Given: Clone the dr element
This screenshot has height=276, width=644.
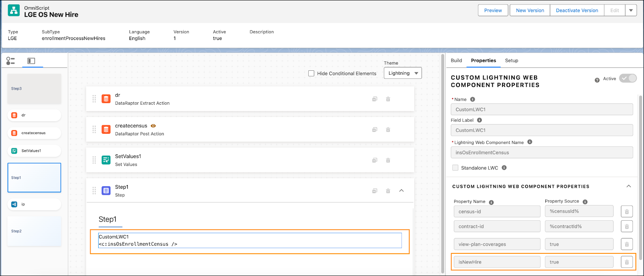Looking at the screenshot, I should (375, 99).
